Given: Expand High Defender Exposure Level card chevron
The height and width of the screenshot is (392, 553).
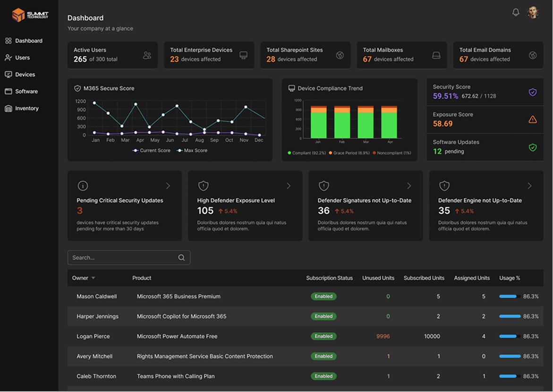Looking at the screenshot, I should (x=289, y=186).
